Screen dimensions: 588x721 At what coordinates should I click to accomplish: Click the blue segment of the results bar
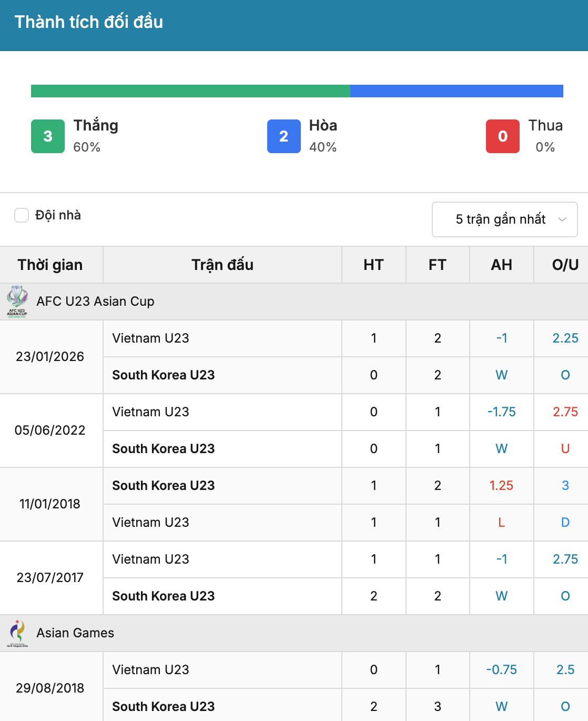(457, 91)
